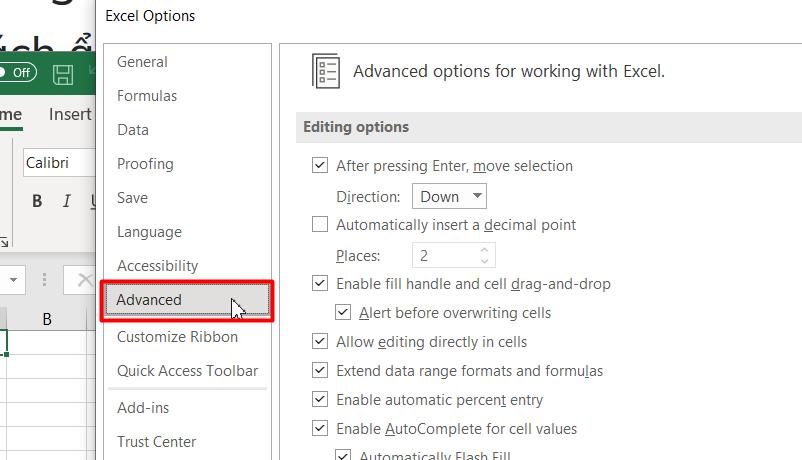This screenshot has height=460, width=802.
Task: Select the column B header
Action: (47, 320)
